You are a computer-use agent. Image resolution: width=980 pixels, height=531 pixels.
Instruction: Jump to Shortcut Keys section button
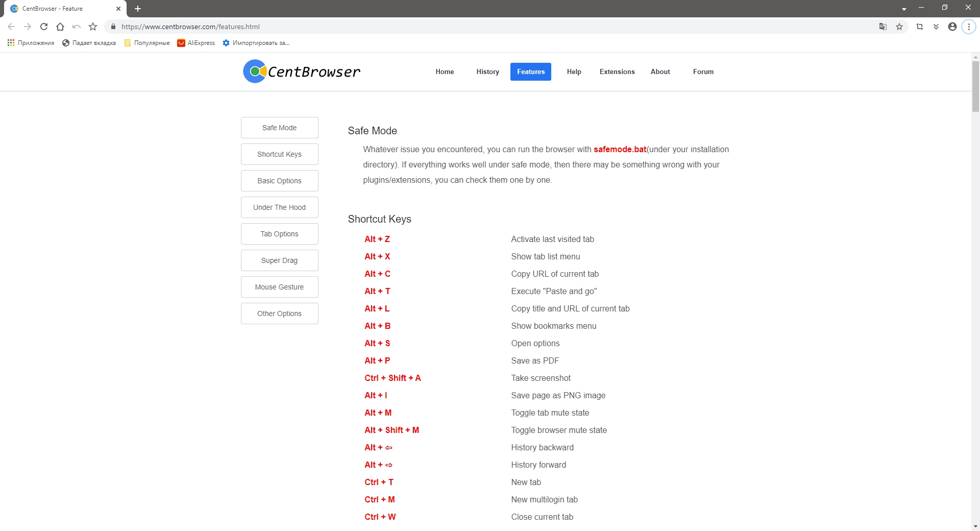[x=279, y=154]
